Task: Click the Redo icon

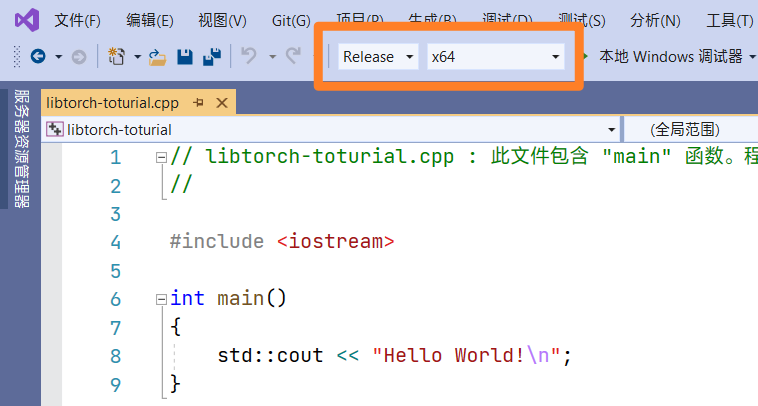Action: point(293,56)
